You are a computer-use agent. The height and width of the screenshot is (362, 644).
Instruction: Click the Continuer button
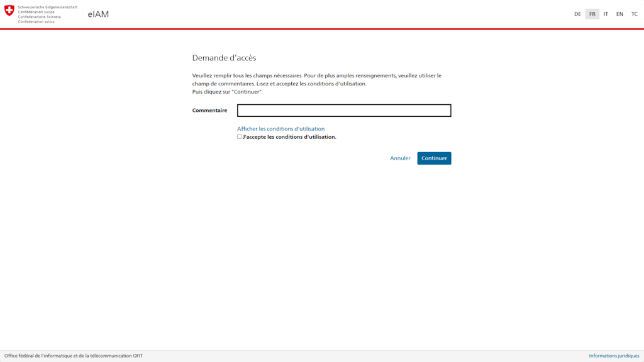point(434,158)
